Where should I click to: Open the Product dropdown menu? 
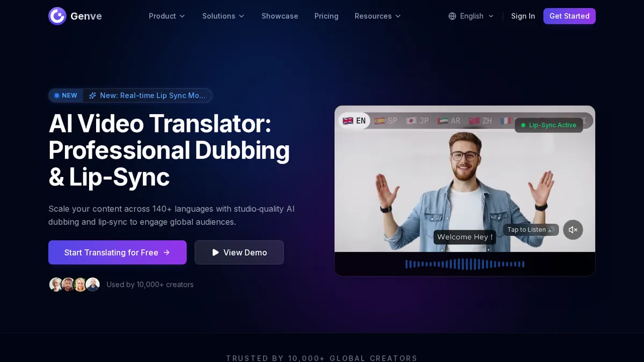click(166, 16)
